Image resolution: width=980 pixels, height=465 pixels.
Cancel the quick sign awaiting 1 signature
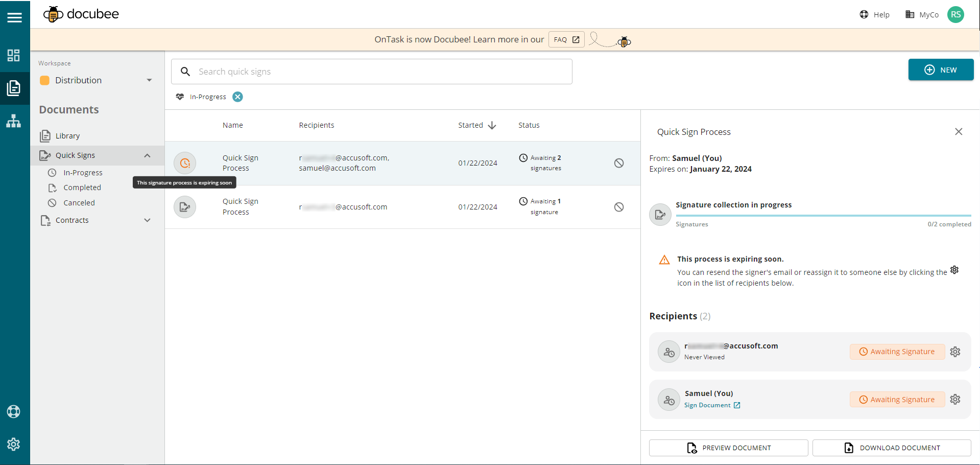[x=619, y=207]
